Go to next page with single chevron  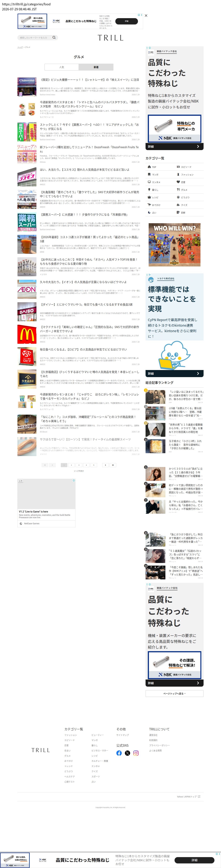(105, 465)
